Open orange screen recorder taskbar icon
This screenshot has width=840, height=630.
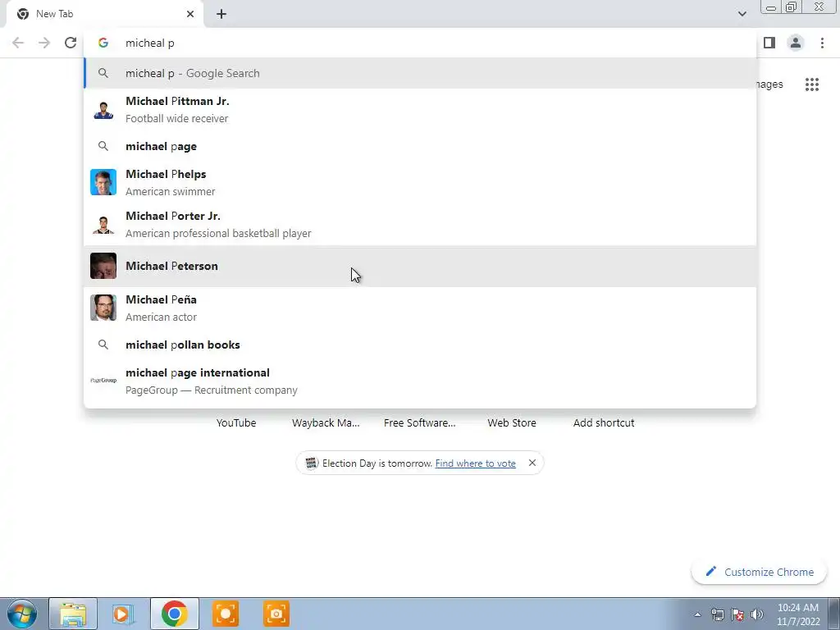pyautogui.click(x=226, y=614)
